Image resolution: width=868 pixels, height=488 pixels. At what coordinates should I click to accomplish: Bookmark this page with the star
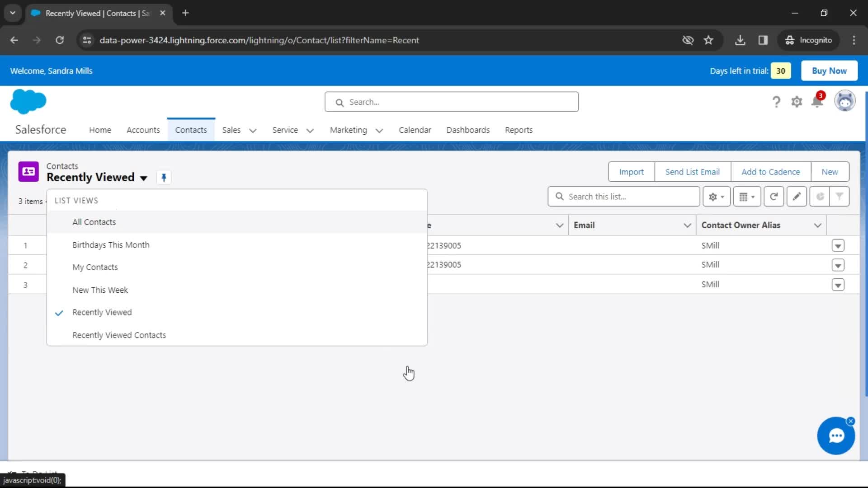click(x=708, y=40)
